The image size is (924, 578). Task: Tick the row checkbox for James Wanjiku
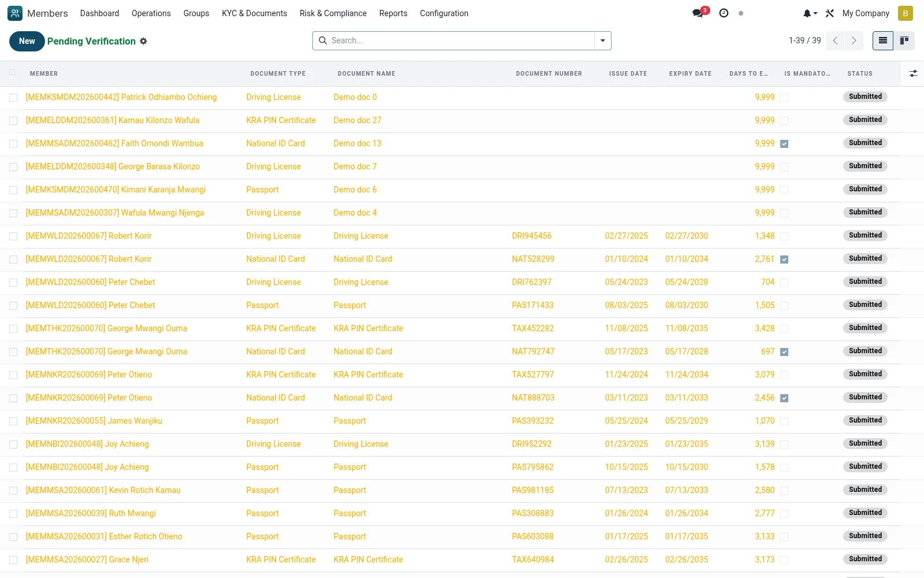pos(13,421)
